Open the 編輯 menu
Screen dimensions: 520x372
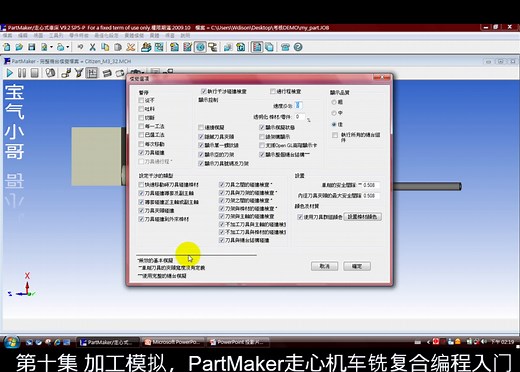coord(23,35)
